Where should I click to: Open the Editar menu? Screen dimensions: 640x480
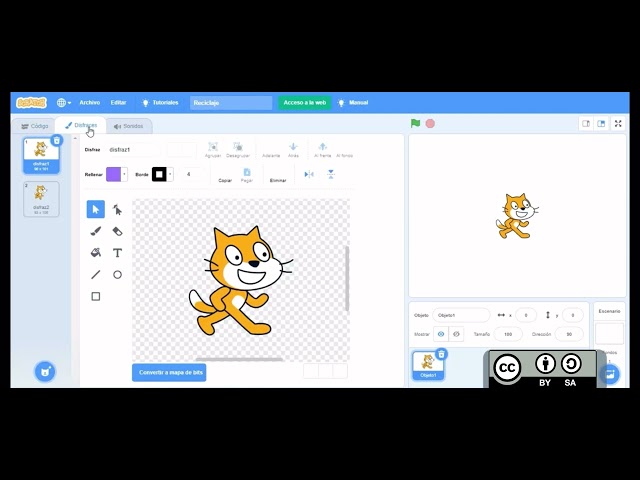point(118,102)
